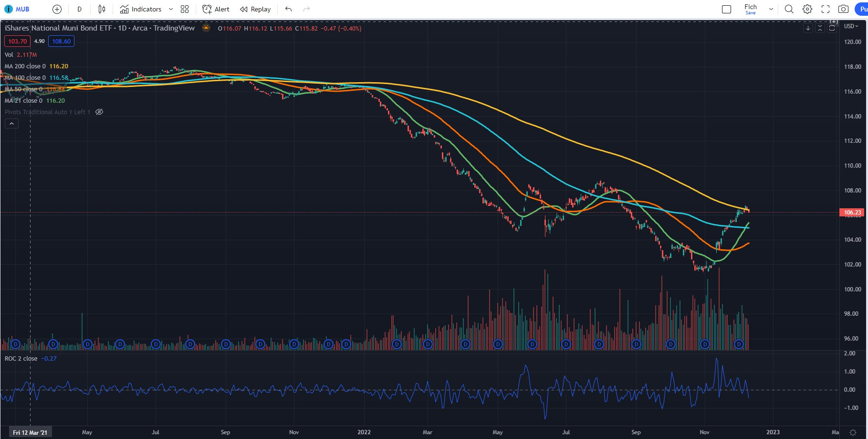Show the hidden Pivots indicator via eye icon
The width and height of the screenshot is (868, 439).
(x=99, y=112)
